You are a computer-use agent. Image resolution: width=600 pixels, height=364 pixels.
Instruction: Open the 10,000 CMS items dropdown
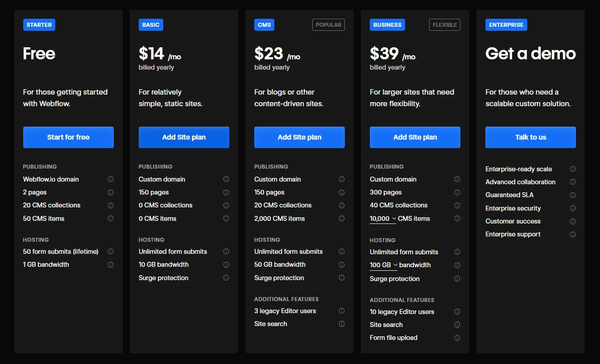click(x=383, y=219)
